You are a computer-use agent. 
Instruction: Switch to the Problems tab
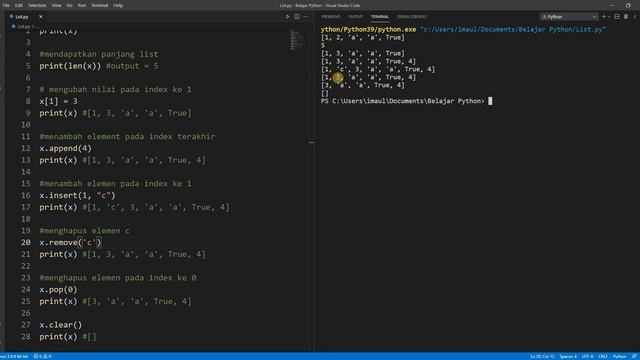(331, 17)
